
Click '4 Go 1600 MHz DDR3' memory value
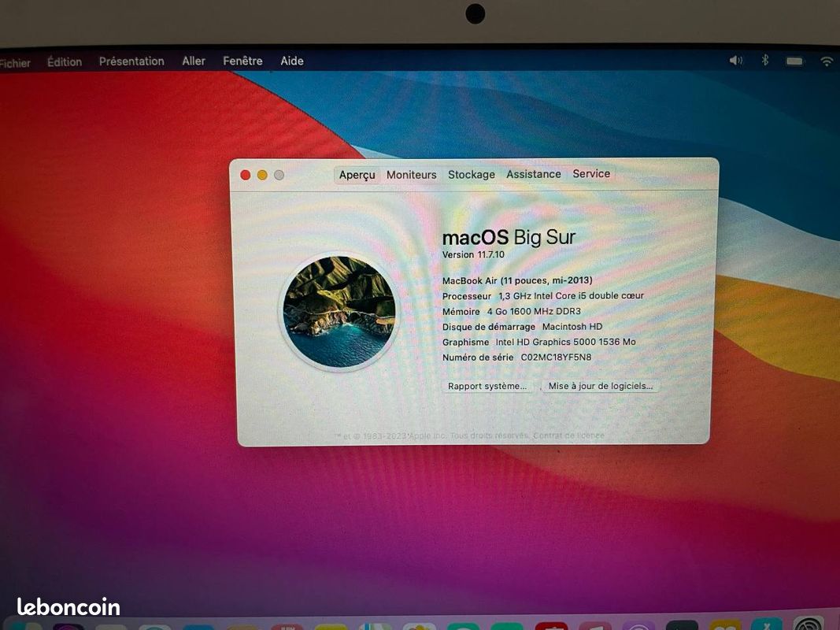[x=534, y=311]
